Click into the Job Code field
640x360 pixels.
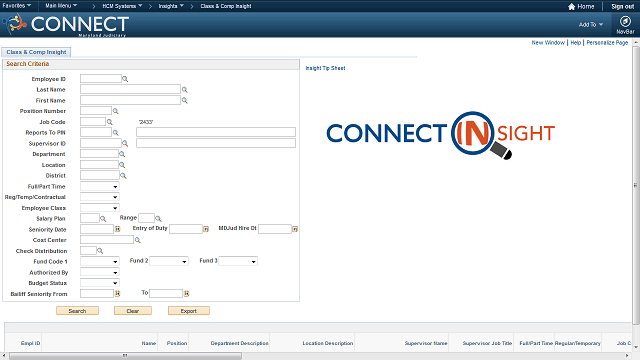[x=93, y=122]
